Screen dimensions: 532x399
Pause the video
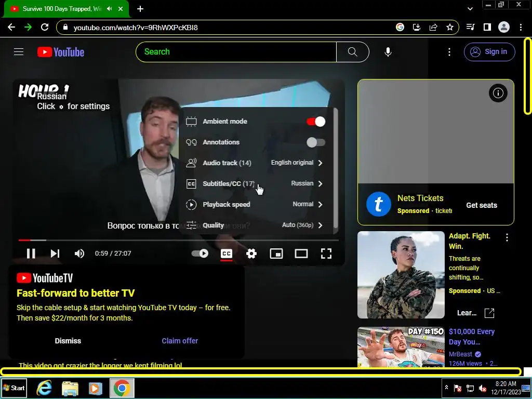pyautogui.click(x=31, y=254)
